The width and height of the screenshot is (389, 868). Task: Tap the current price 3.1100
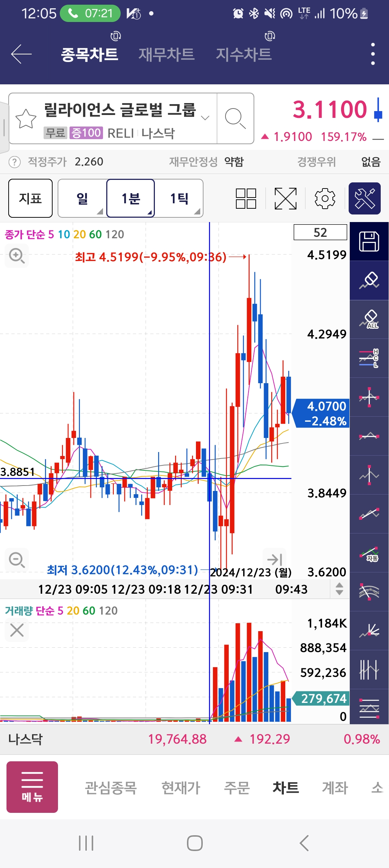(x=330, y=109)
